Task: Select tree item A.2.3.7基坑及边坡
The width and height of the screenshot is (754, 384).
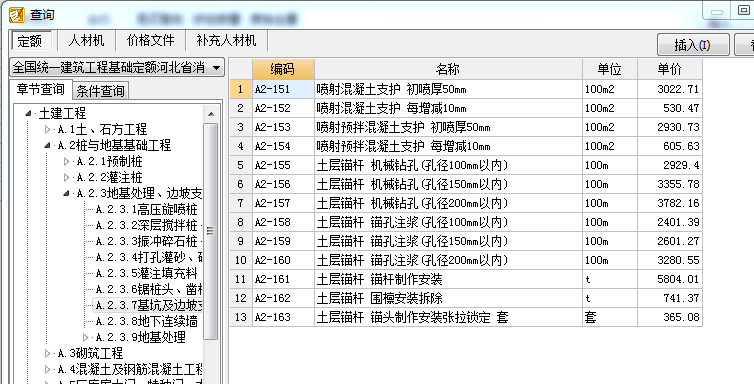Action: coord(149,305)
